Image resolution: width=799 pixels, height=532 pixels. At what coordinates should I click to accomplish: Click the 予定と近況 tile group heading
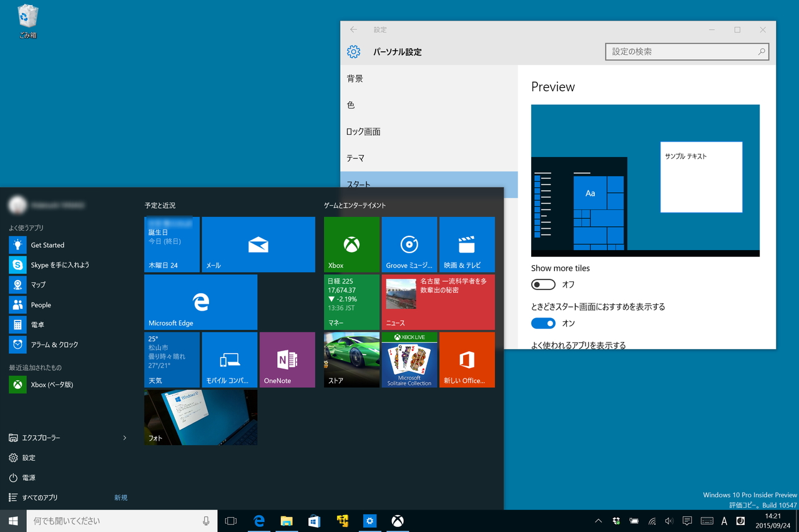(160, 205)
